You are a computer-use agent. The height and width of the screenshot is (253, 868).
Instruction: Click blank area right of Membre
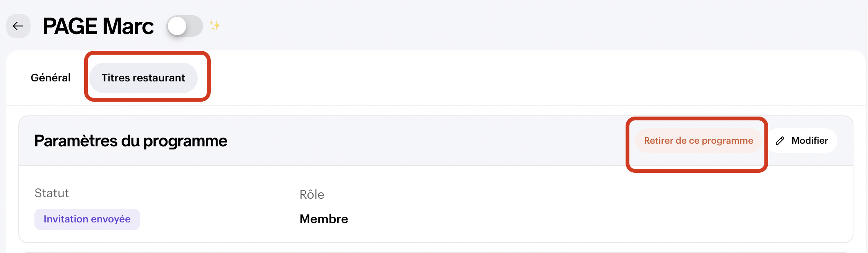[x=574, y=219]
